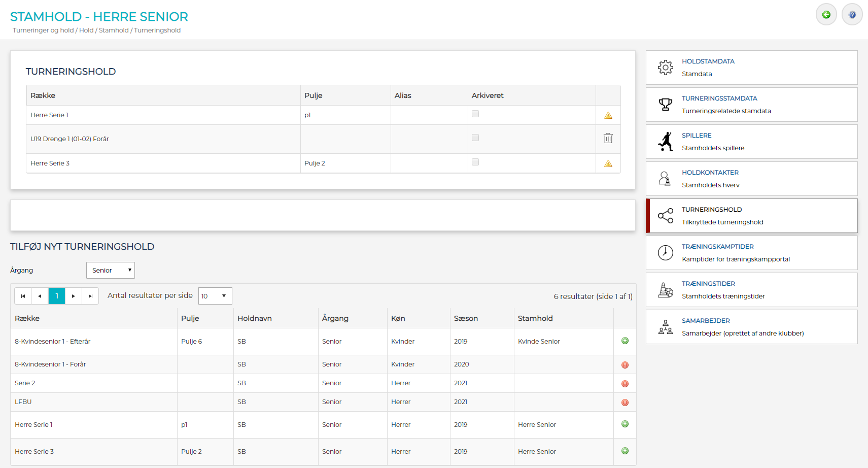This screenshot has width=868, height=468.
Task: Click warning triangle on Herre Serie 3 row
Action: (x=608, y=164)
